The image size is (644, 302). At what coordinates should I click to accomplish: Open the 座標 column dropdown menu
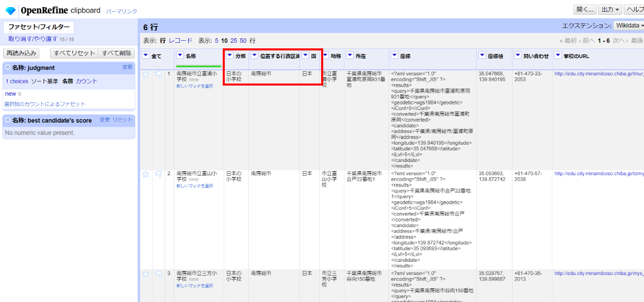click(395, 56)
